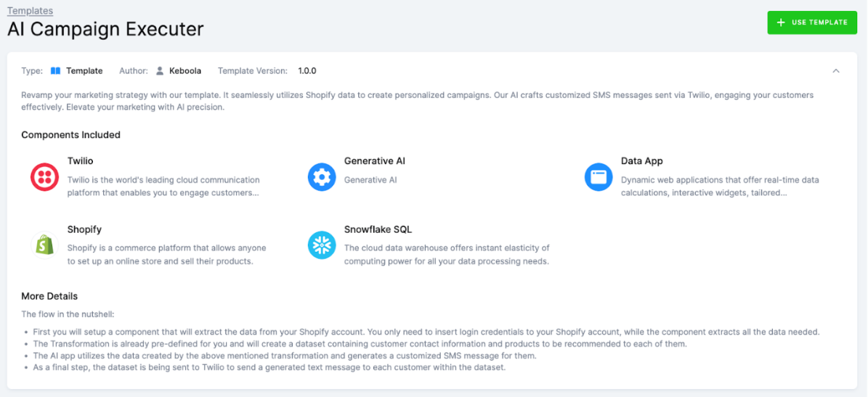
Task: Select the Data App component title
Action: 641,161
